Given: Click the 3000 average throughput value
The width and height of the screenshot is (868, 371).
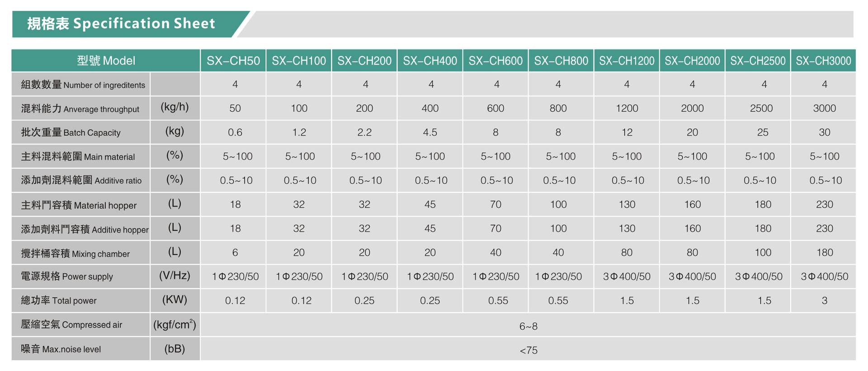Looking at the screenshot, I should click(824, 109).
